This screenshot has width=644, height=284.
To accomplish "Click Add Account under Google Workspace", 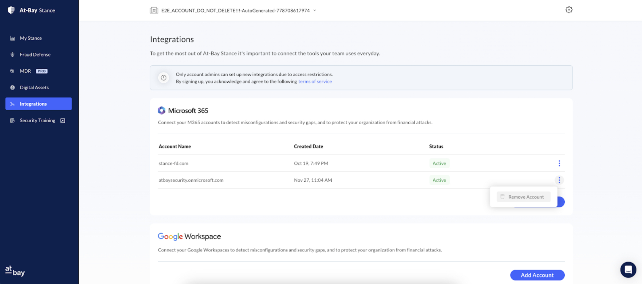I will point(537,275).
